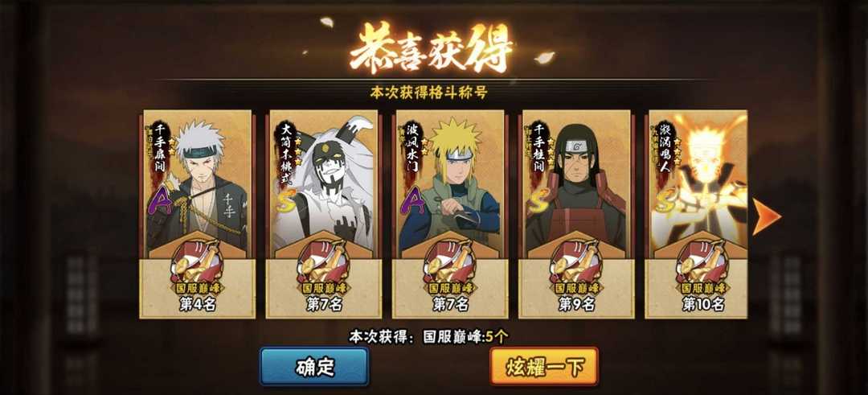Select the 千手扉间 character card portrait

(x=198, y=180)
